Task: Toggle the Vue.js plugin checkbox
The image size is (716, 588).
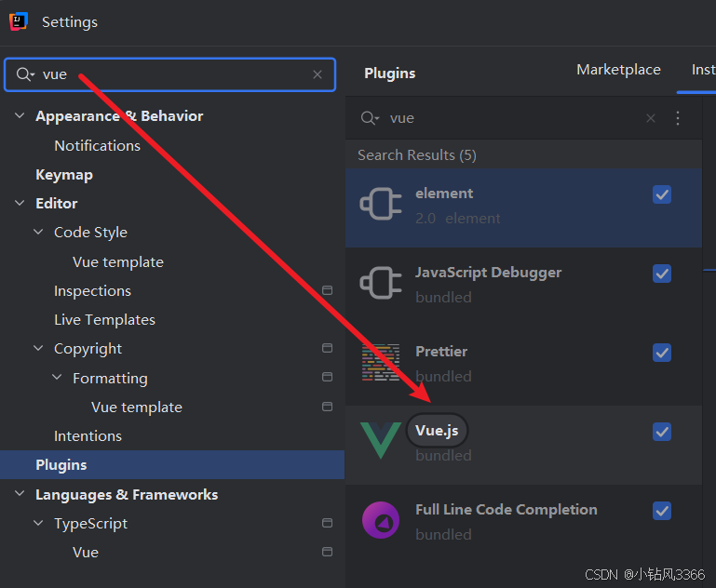Action: coord(662,432)
